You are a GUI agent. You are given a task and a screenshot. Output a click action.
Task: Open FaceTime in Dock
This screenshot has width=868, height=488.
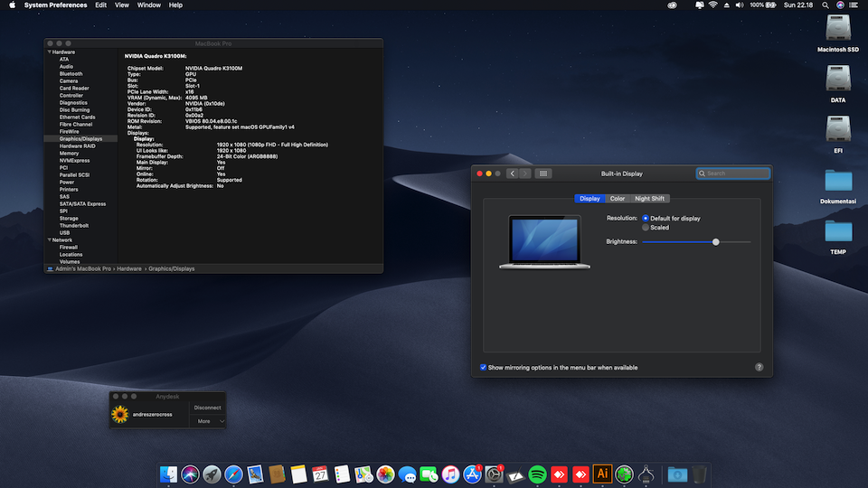(x=429, y=474)
